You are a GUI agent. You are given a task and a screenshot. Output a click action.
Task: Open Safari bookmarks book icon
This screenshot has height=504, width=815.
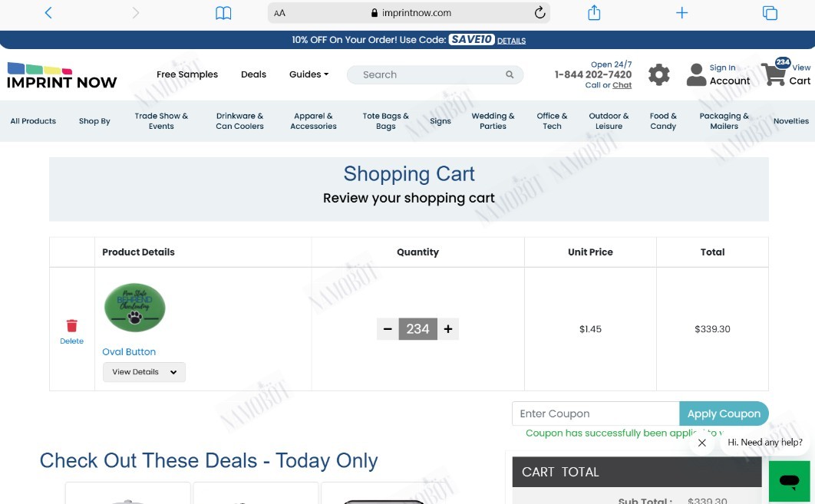point(223,13)
